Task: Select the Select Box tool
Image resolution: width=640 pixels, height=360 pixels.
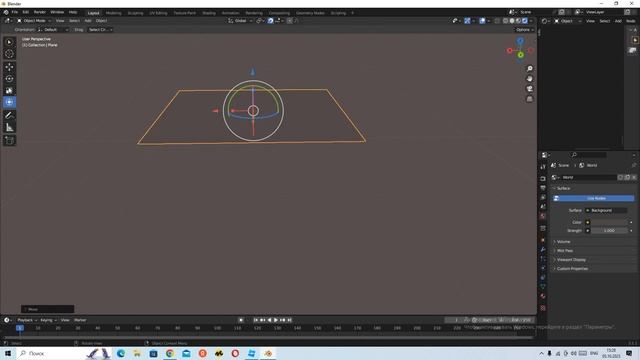Action: (x=9, y=42)
